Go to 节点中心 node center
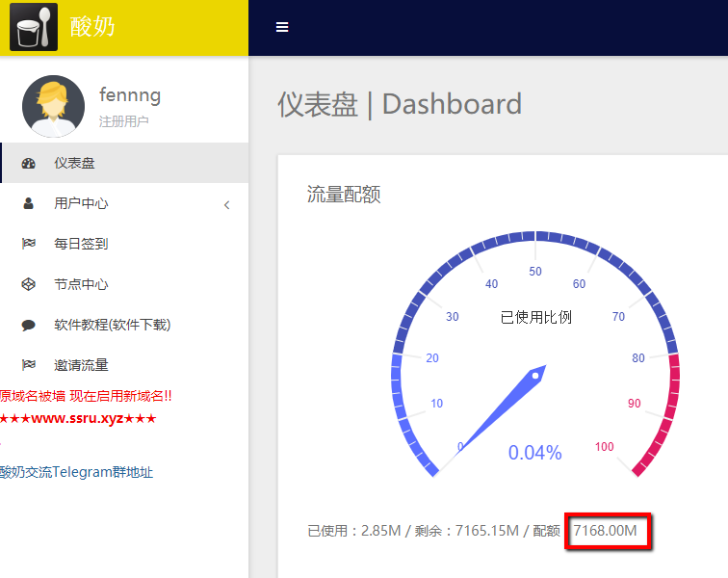The width and height of the screenshot is (728, 578). (81, 285)
